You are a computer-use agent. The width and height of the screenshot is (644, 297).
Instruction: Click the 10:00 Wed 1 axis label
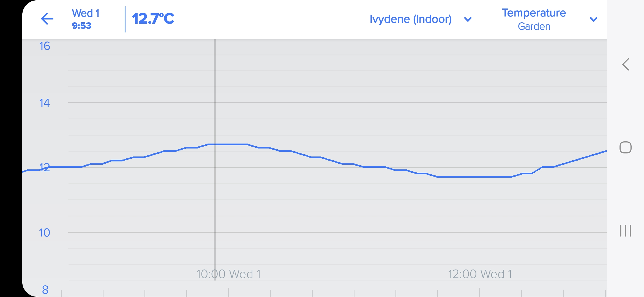[x=228, y=274]
